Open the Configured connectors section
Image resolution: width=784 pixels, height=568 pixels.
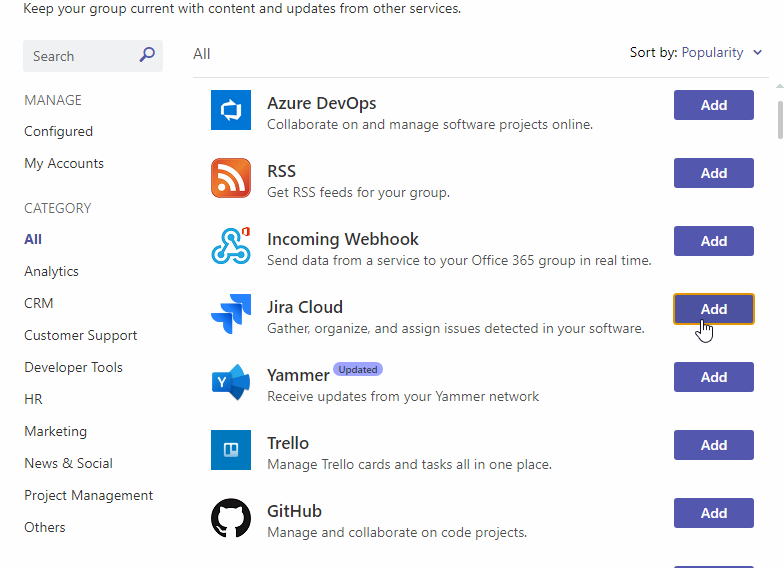tap(58, 132)
